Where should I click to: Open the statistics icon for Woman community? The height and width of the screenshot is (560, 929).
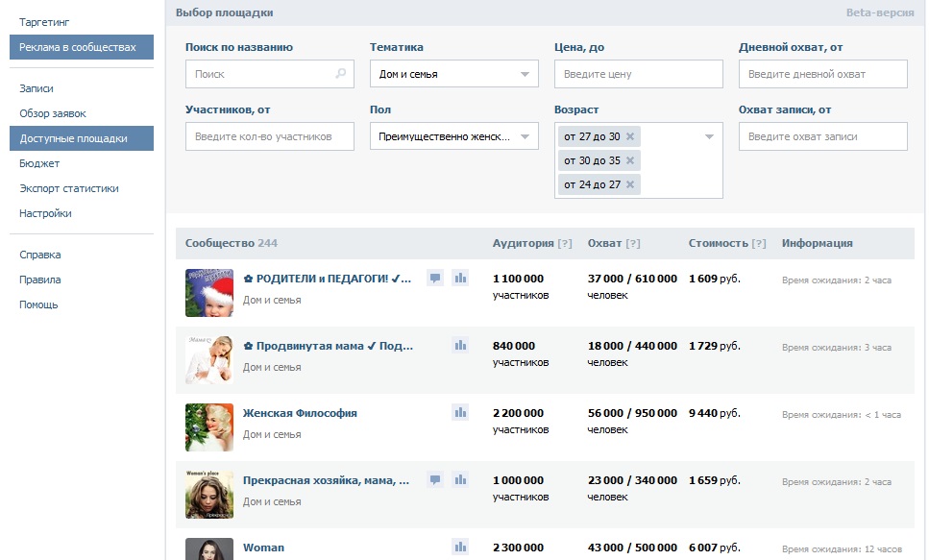[460, 547]
